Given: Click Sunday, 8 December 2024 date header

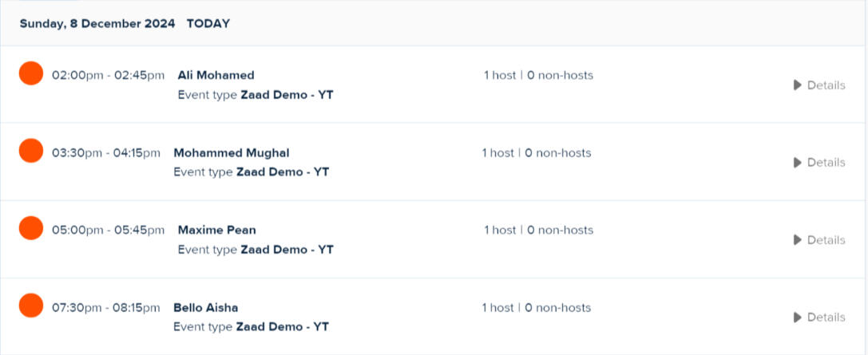Looking at the screenshot, I should (x=97, y=24).
